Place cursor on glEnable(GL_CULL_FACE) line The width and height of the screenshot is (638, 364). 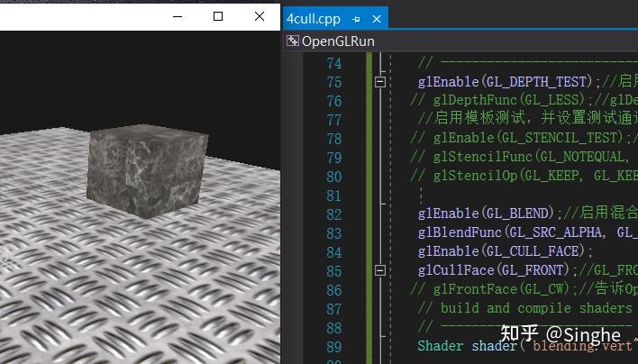tap(506, 251)
